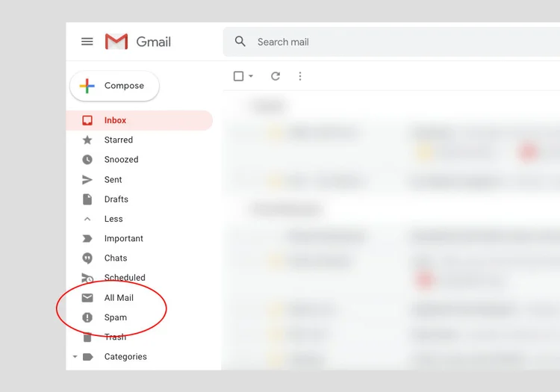560x392 pixels.
Task: Tick the select-all checkbox
Action: tap(238, 76)
